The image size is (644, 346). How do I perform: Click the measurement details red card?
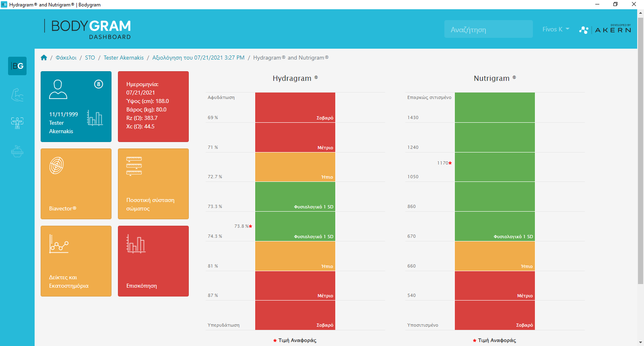(153, 107)
